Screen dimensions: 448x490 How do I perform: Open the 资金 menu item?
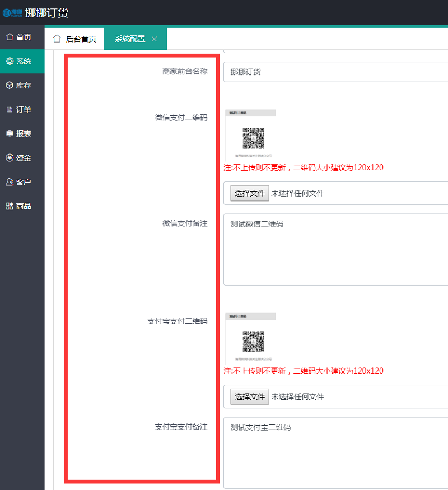(22, 157)
